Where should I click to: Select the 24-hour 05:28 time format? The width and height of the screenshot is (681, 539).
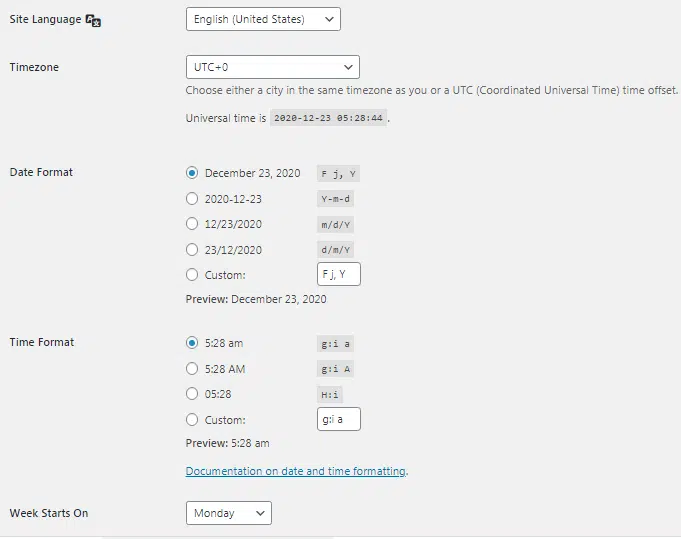(x=192, y=394)
